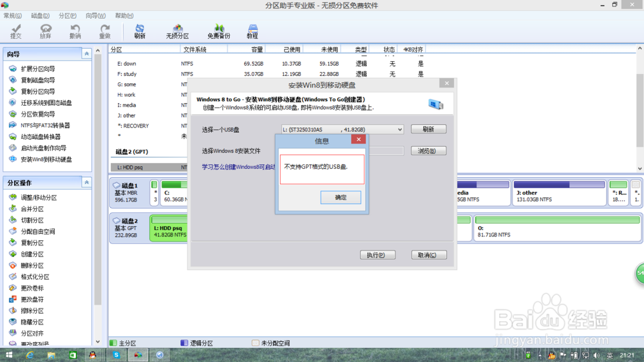Open the 教程 toolbar icon

coord(252,31)
